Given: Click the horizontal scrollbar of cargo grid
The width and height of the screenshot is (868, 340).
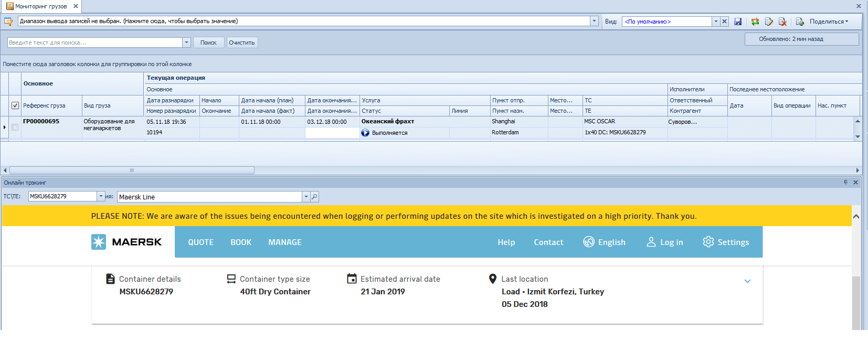Looking at the screenshot, I should click(x=132, y=170).
